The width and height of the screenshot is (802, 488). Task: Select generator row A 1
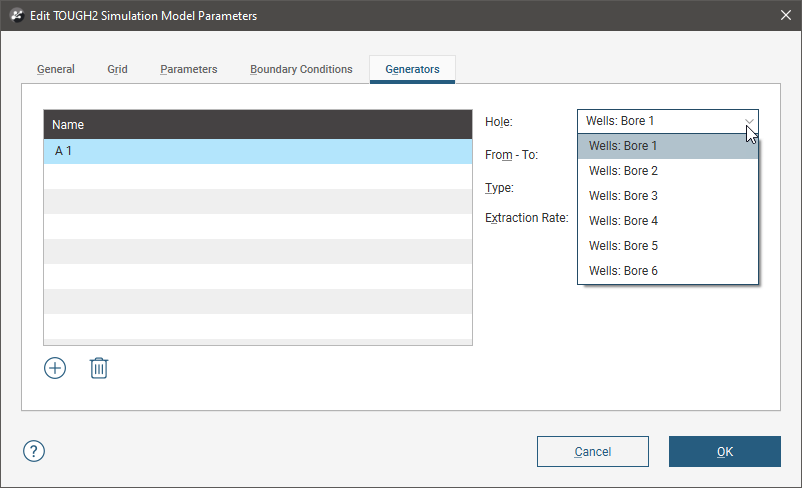coord(257,151)
